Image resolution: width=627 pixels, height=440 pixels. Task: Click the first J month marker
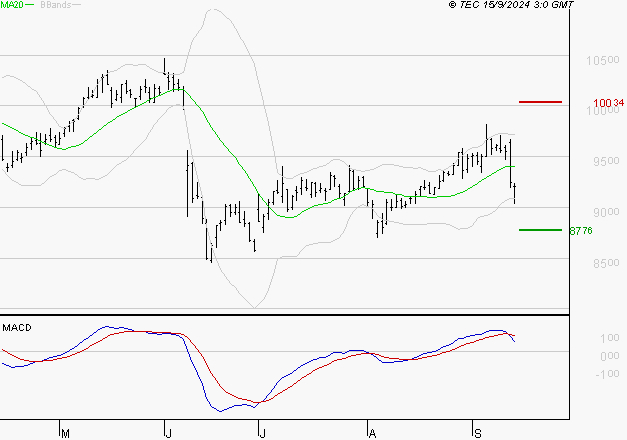(x=168, y=434)
